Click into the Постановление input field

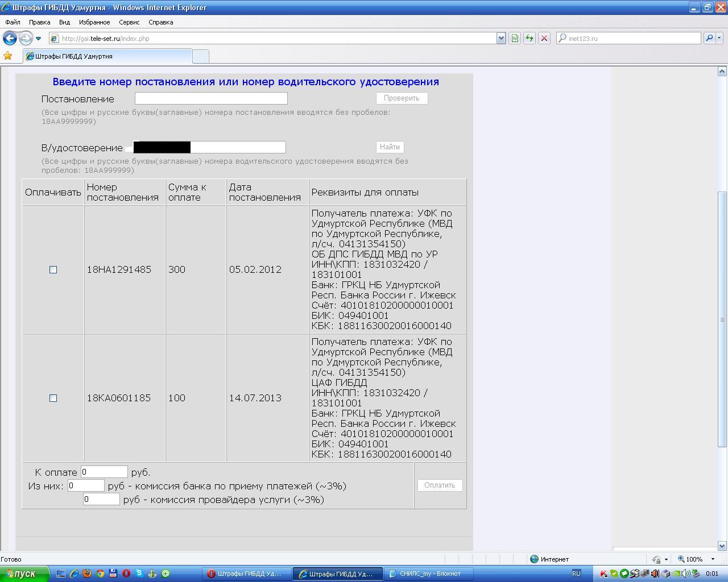(x=211, y=98)
